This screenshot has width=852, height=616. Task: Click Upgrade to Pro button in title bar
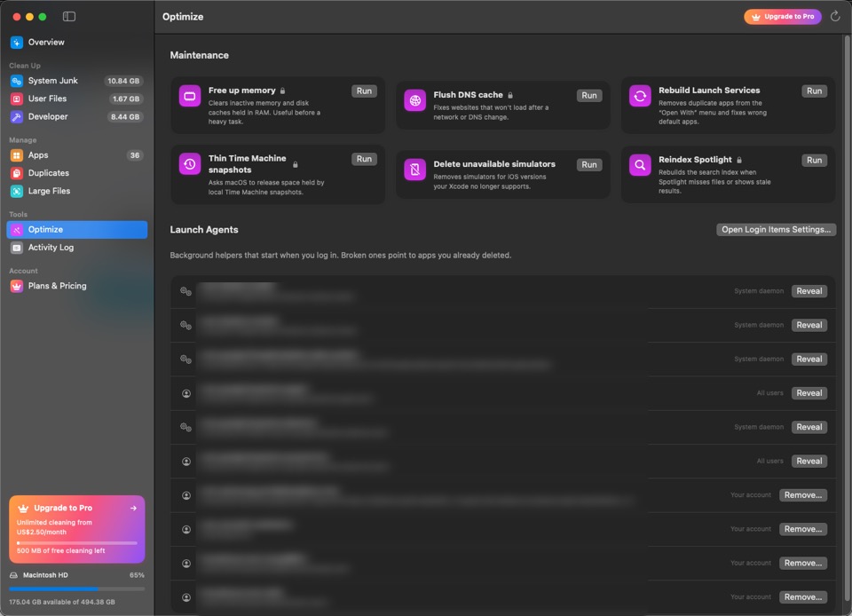pos(783,16)
